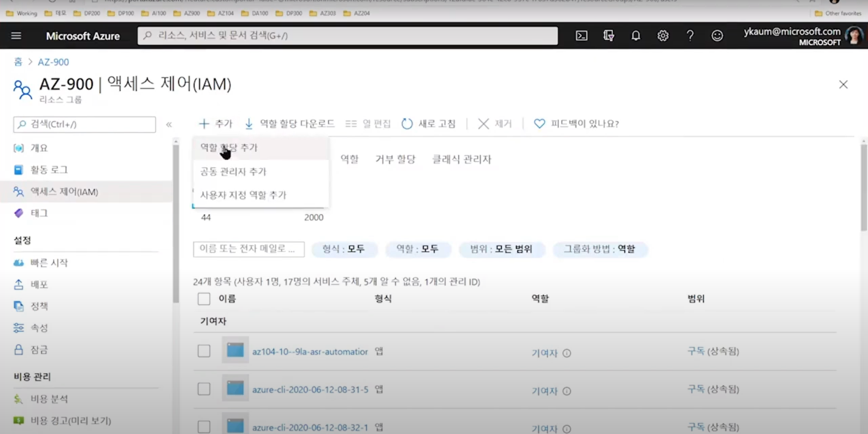Click the top global search box
868x434 pixels.
[347, 36]
